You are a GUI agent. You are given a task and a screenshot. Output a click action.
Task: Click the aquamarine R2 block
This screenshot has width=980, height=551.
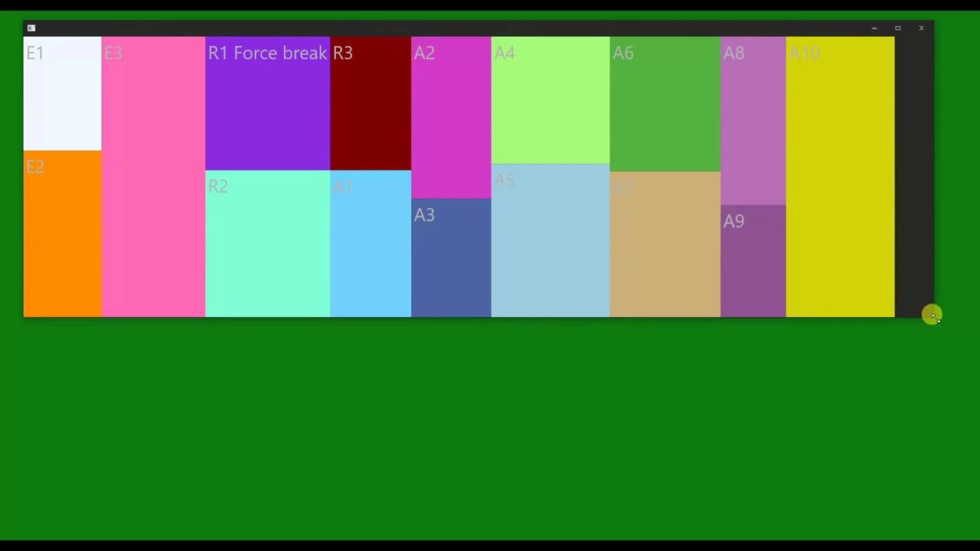tap(267, 243)
